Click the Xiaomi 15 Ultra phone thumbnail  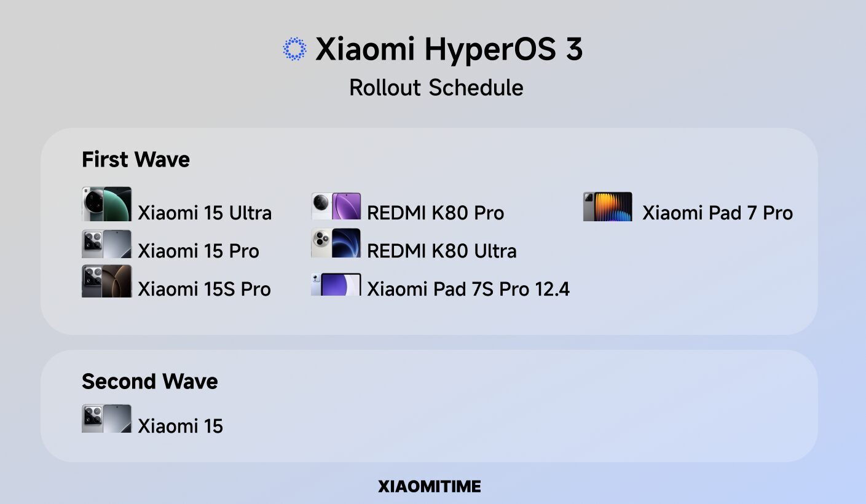pos(106,204)
